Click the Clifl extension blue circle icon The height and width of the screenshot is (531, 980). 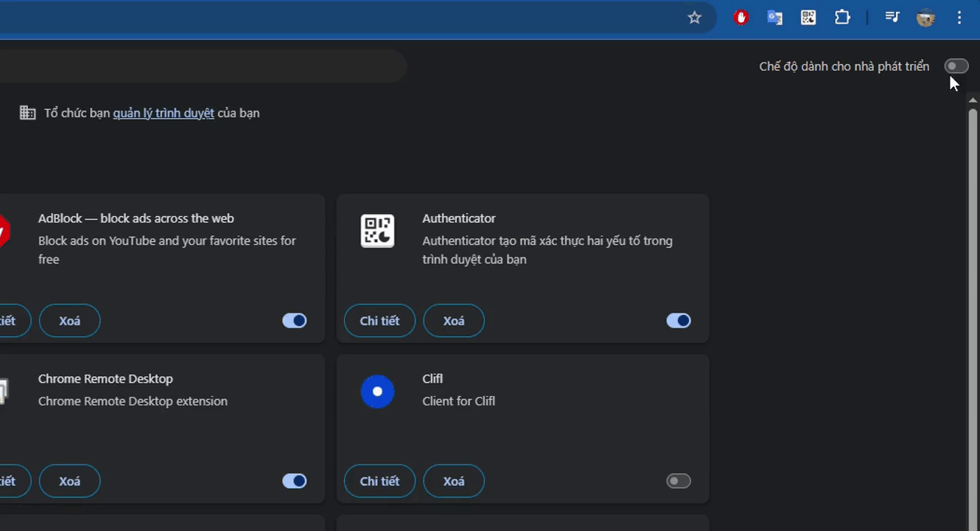(x=377, y=392)
